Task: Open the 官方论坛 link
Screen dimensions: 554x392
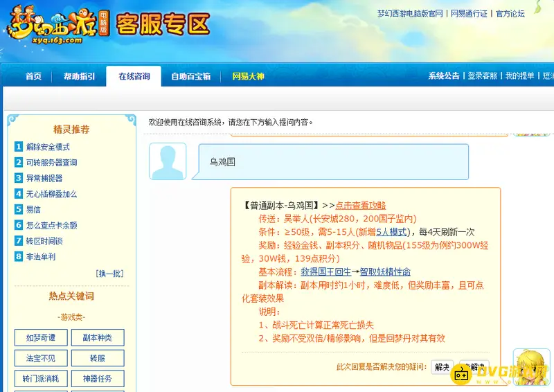Action: point(510,13)
